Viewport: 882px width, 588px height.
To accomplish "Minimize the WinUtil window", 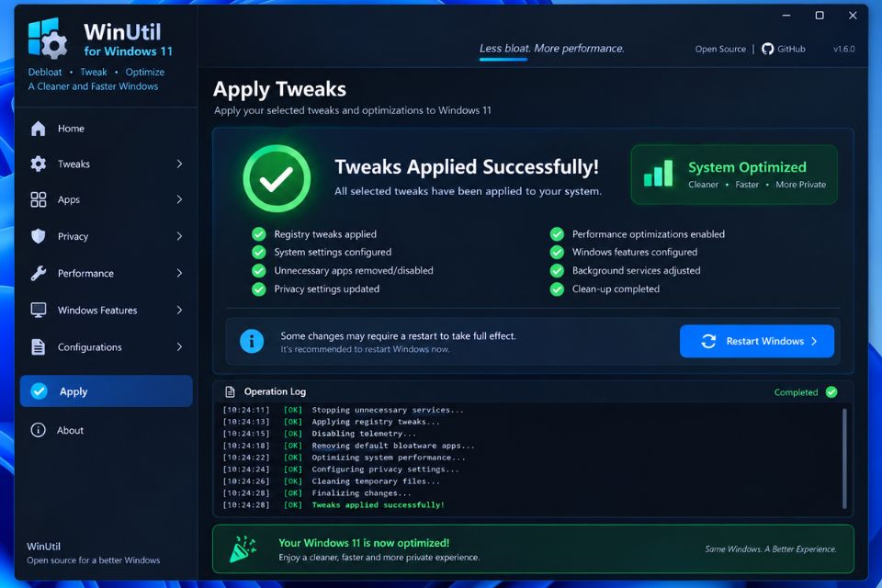I will (x=786, y=16).
